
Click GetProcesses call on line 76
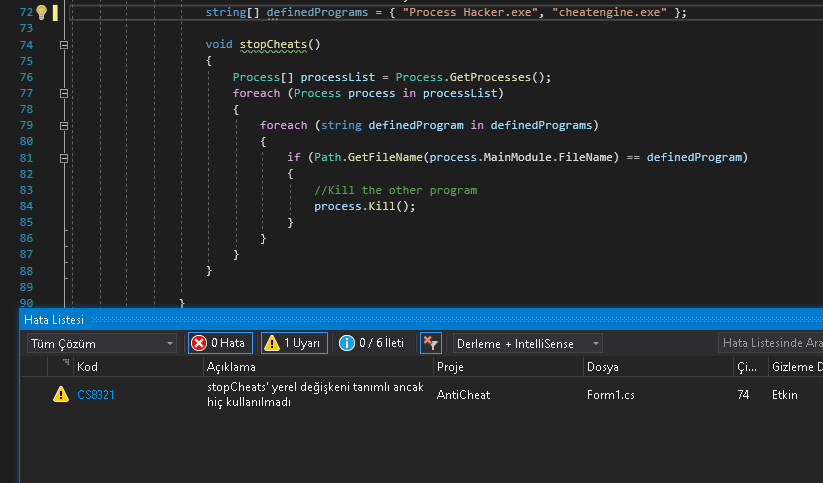[490, 77]
